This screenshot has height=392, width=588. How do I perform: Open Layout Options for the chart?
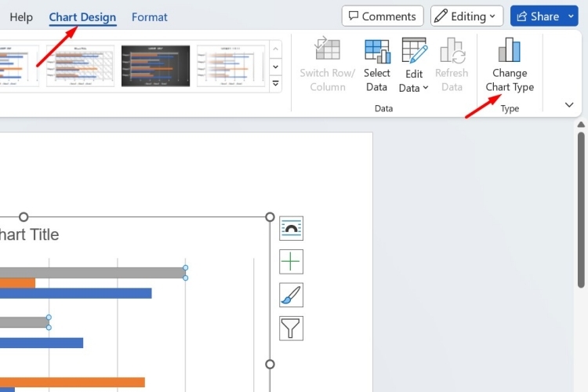click(292, 228)
